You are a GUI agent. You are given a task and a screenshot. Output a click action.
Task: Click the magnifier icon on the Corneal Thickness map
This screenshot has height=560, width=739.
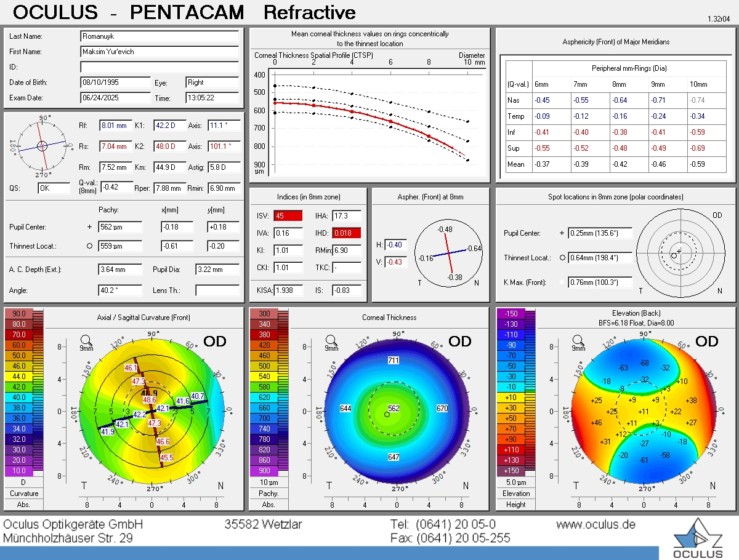pyautogui.click(x=332, y=340)
